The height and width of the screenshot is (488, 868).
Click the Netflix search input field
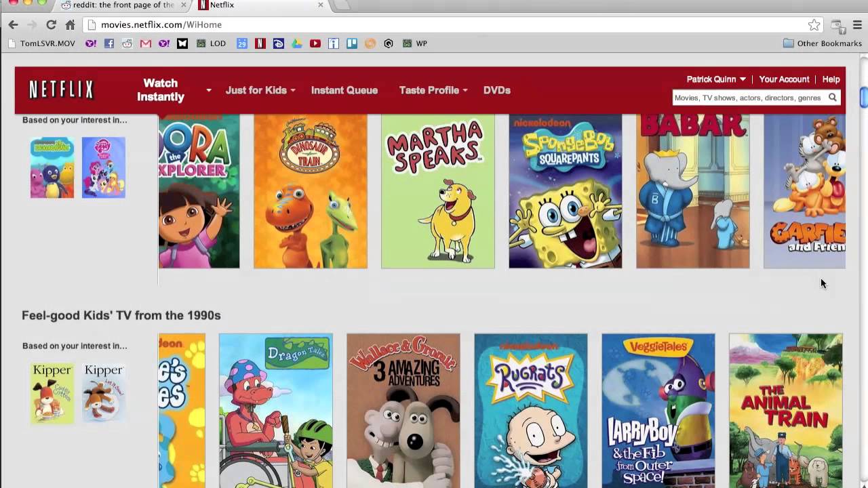(749, 98)
